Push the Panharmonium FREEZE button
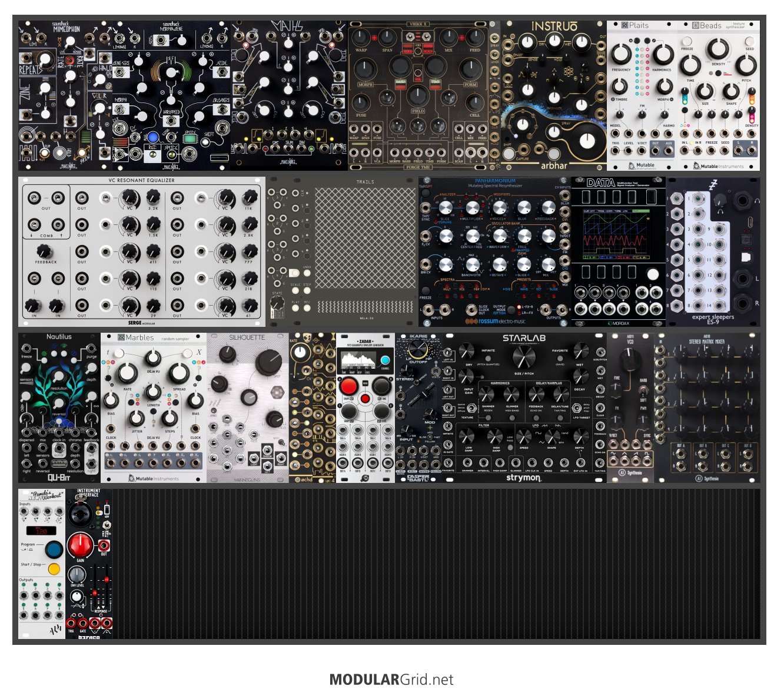The image size is (784, 692). point(426,290)
